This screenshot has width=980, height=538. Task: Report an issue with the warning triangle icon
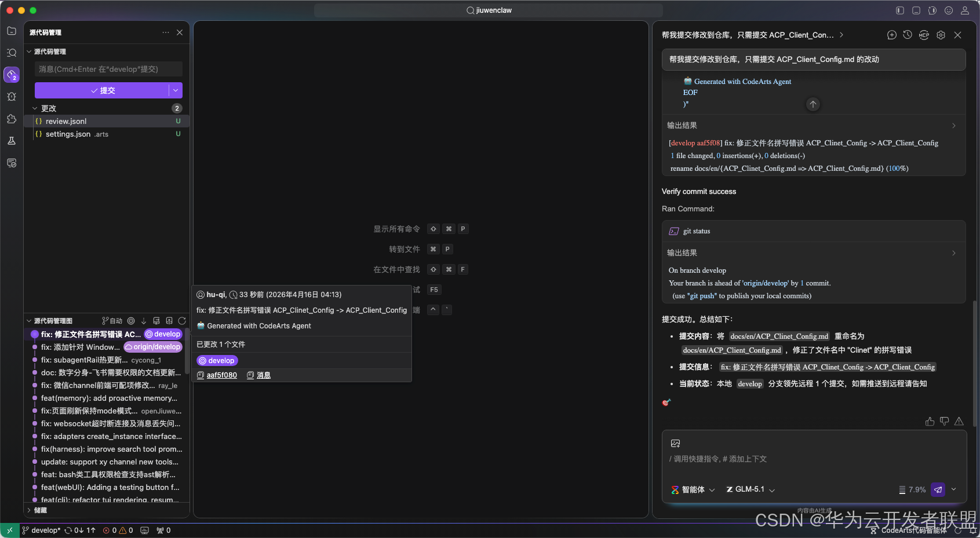[x=959, y=422]
